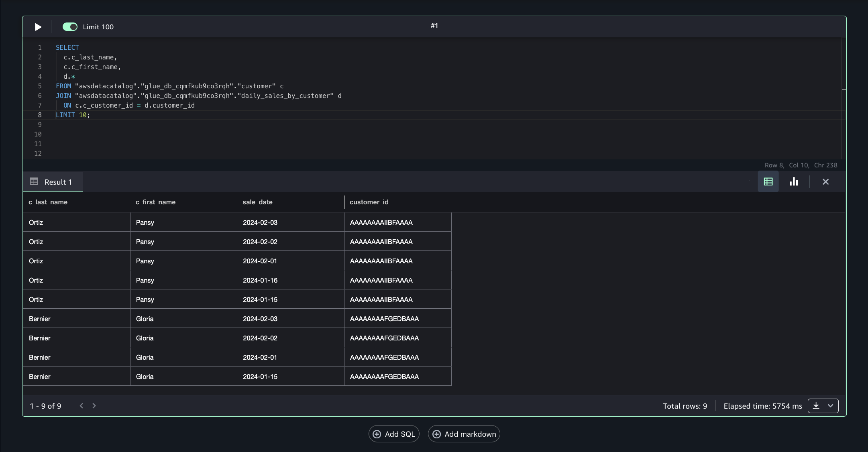Click the sale_date column header
868x452 pixels.
257,202
